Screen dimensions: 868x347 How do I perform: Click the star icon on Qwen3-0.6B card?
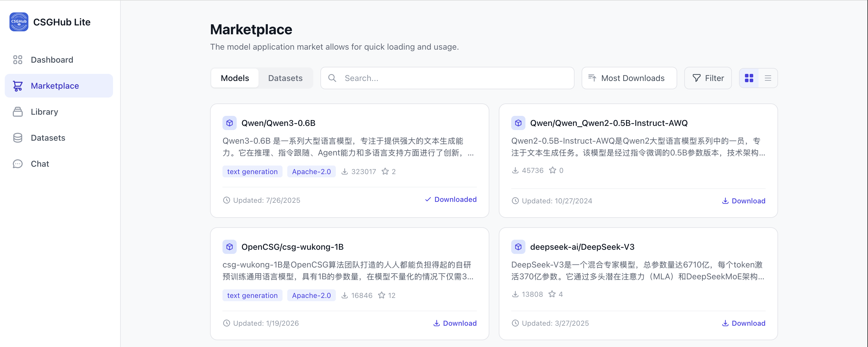pos(385,172)
